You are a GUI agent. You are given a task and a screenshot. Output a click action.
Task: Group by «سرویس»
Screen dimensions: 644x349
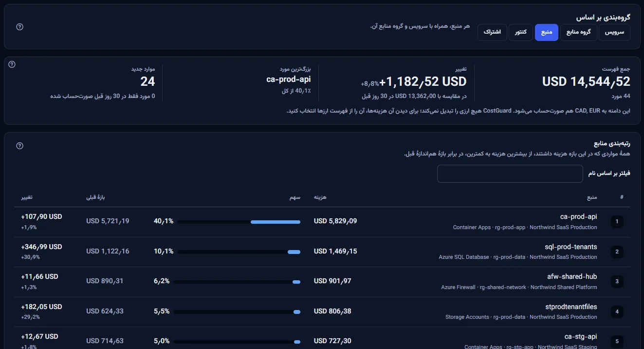[x=614, y=32]
